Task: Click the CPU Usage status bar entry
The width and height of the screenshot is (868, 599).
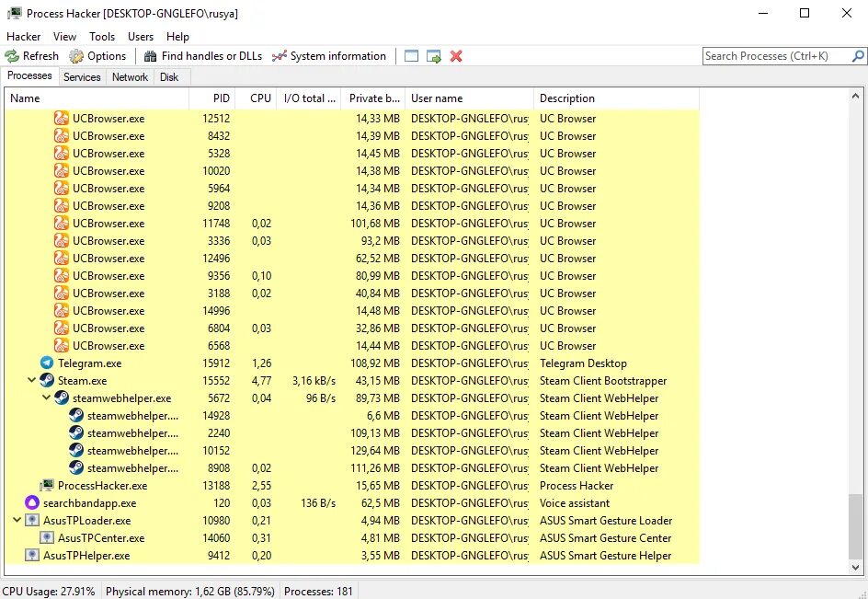Action: coord(49,592)
